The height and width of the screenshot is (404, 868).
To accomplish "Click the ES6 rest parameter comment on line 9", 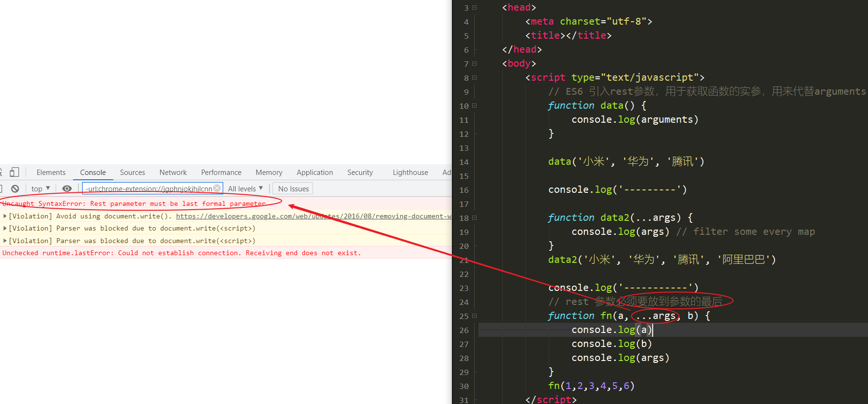I will pyautogui.click(x=707, y=91).
